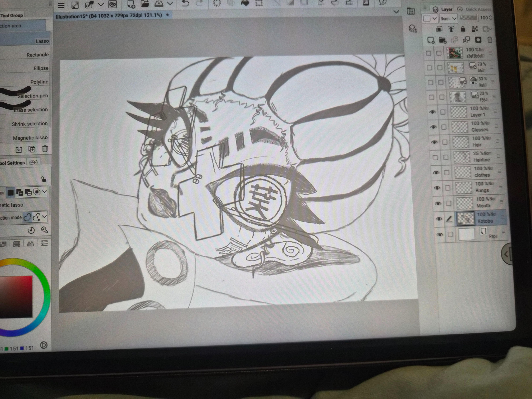The image size is (532, 399).
Task: Click the grid icon above canvas right
Action: (411, 11)
